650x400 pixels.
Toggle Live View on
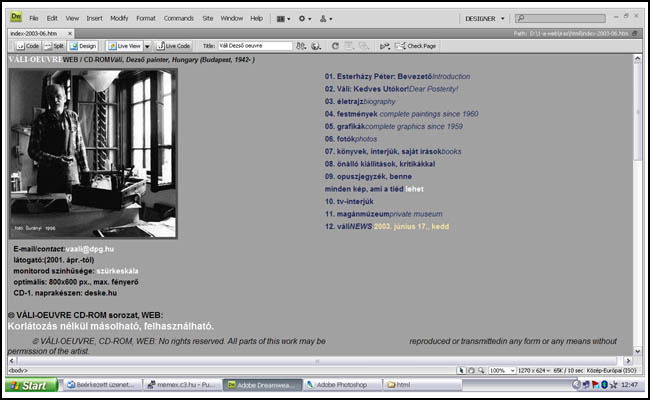[x=124, y=46]
